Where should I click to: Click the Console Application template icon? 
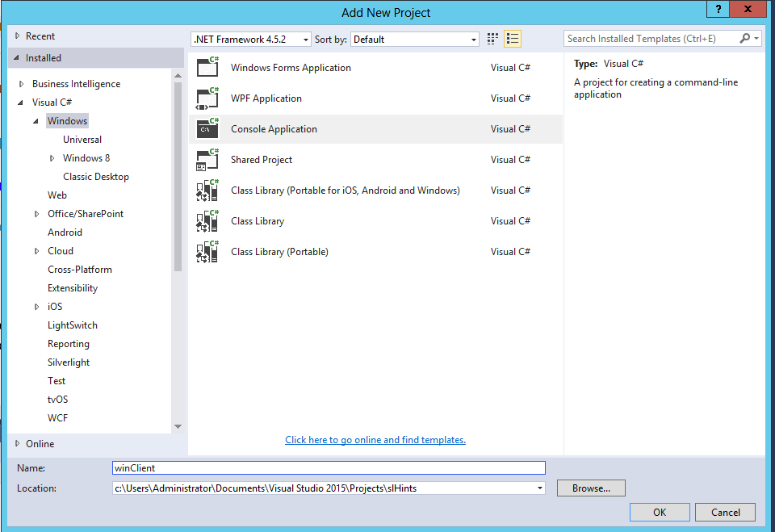pyautogui.click(x=207, y=128)
